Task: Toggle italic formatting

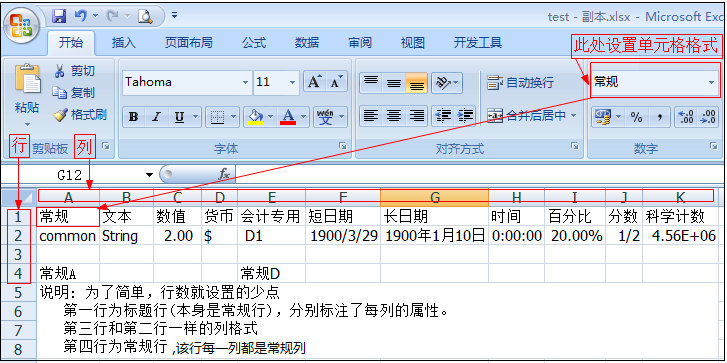Action: [156, 117]
